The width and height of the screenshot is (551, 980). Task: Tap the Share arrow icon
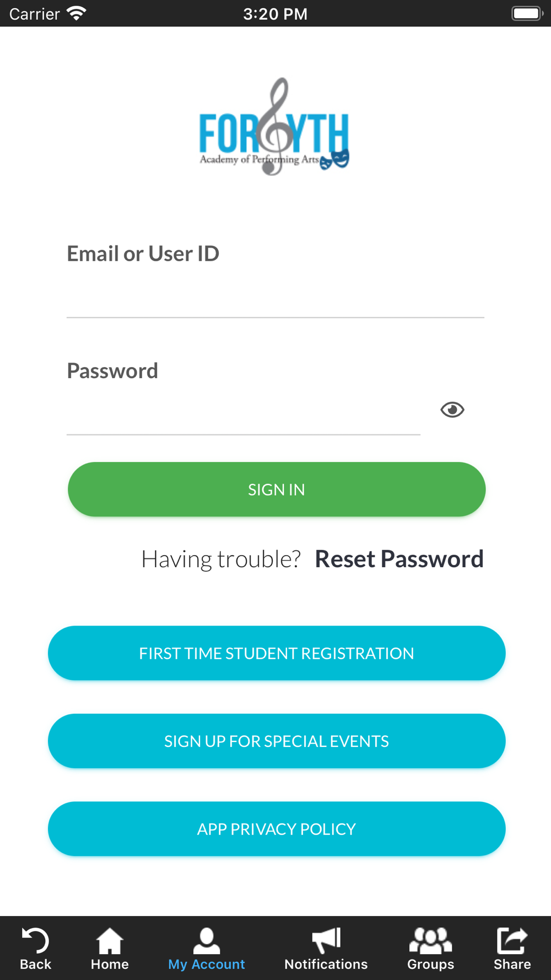pos(512,940)
